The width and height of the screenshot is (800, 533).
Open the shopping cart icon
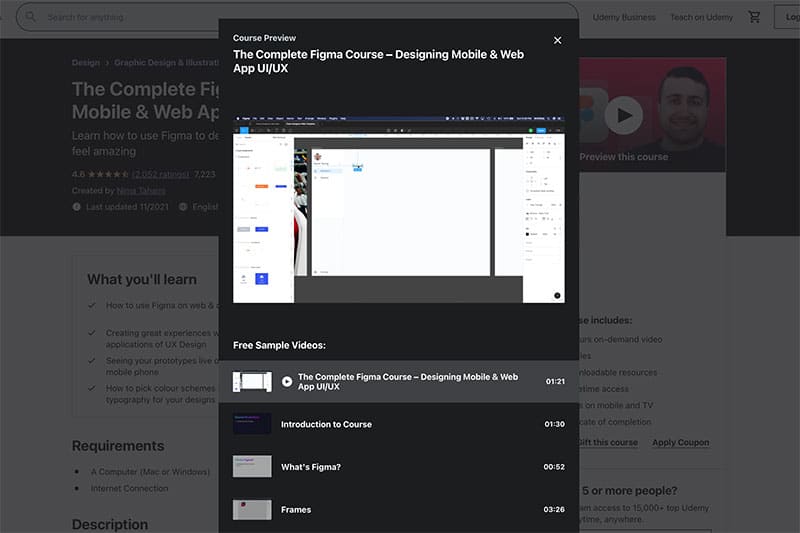(754, 17)
